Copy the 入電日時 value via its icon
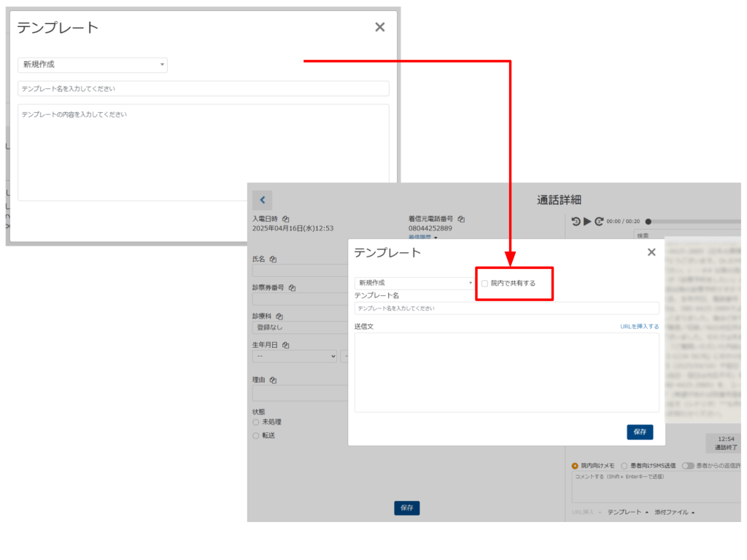Viewport: 747px width, 560px height. [x=286, y=219]
